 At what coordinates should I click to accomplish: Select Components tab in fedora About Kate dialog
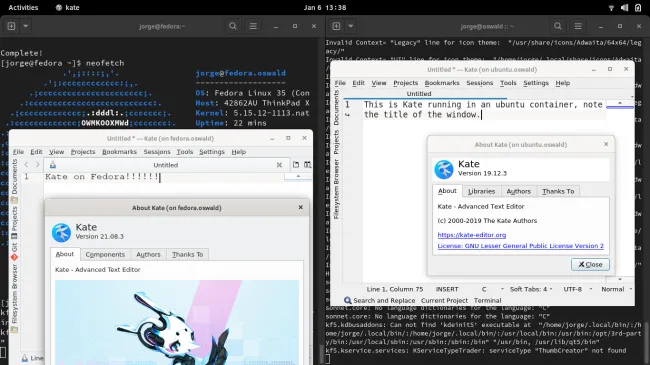[105, 255]
